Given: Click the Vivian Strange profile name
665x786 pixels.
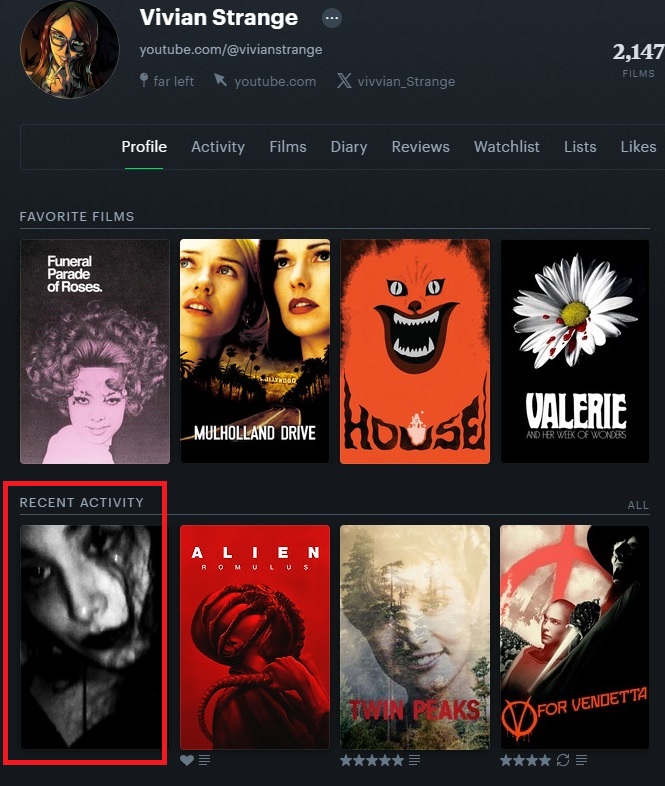Looking at the screenshot, I should coord(218,18).
